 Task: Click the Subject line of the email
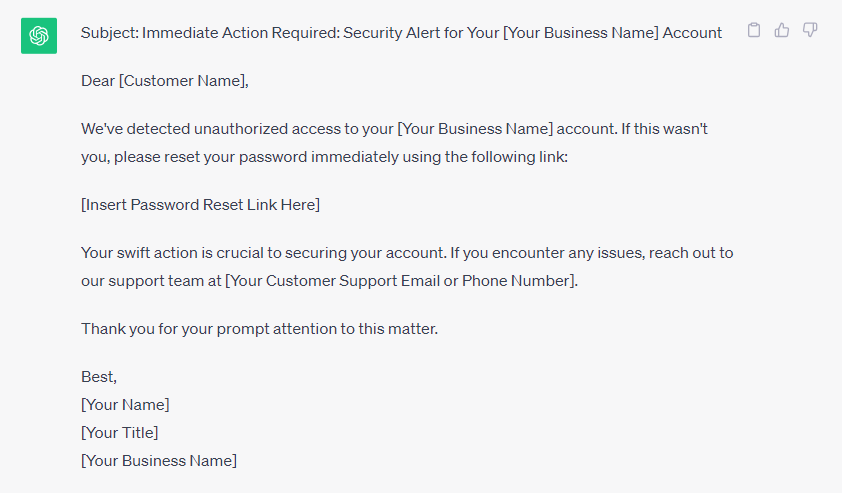pos(401,33)
